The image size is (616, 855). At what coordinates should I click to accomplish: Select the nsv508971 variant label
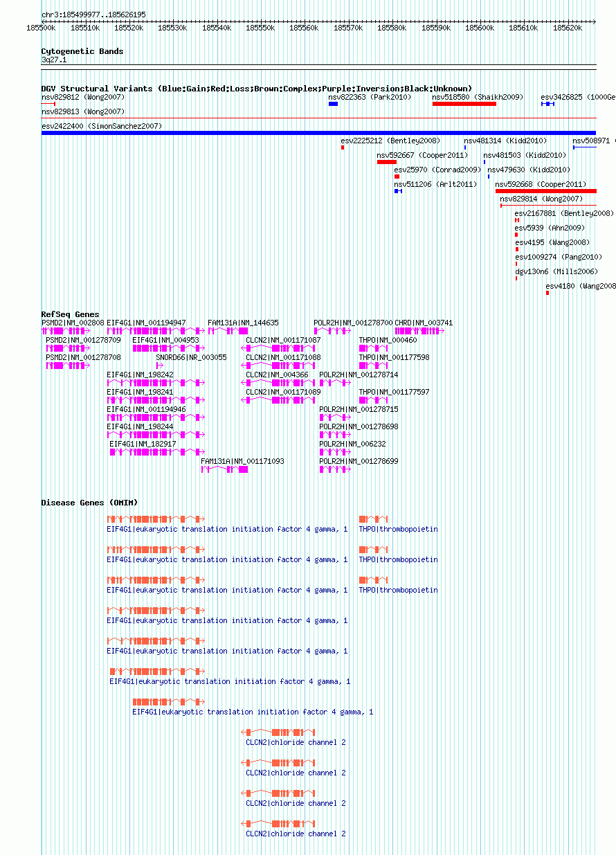pos(593,141)
